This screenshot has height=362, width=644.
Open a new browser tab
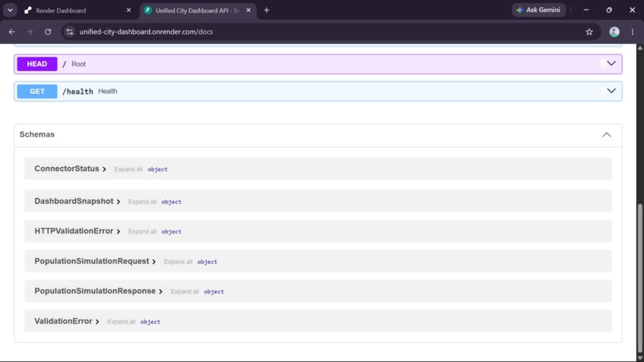tap(267, 10)
